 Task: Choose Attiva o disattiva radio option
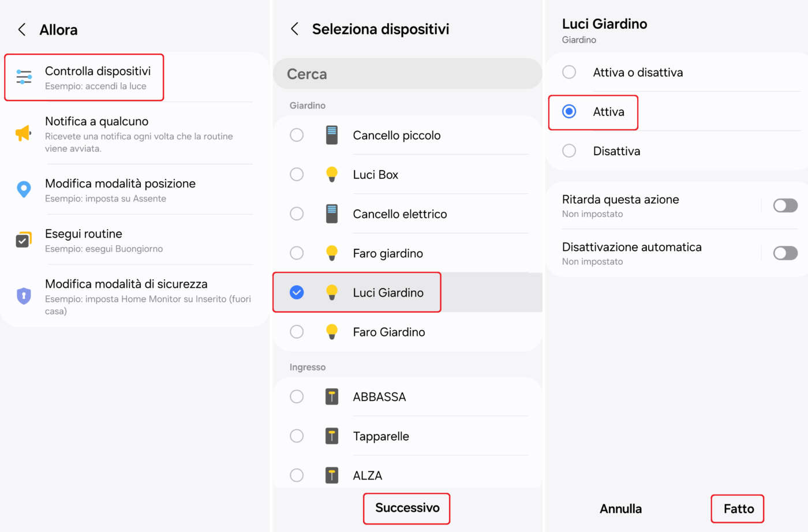(569, 72)
